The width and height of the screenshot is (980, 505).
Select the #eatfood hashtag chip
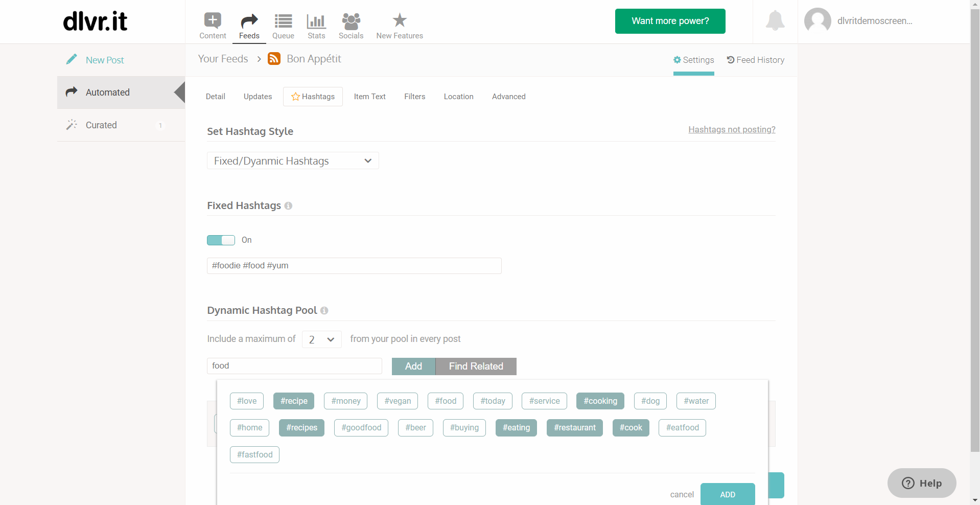click(683, 428)
